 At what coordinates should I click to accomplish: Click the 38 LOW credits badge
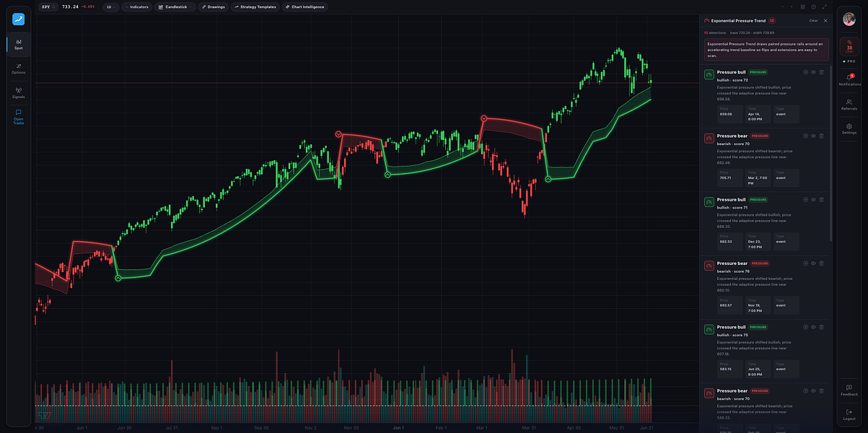849,46
